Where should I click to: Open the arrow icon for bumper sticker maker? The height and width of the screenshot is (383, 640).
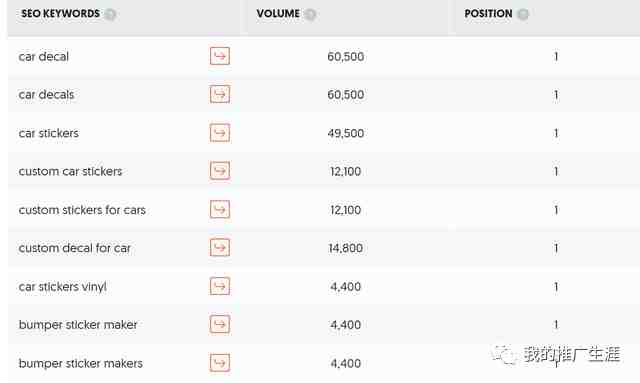point(220,324)
